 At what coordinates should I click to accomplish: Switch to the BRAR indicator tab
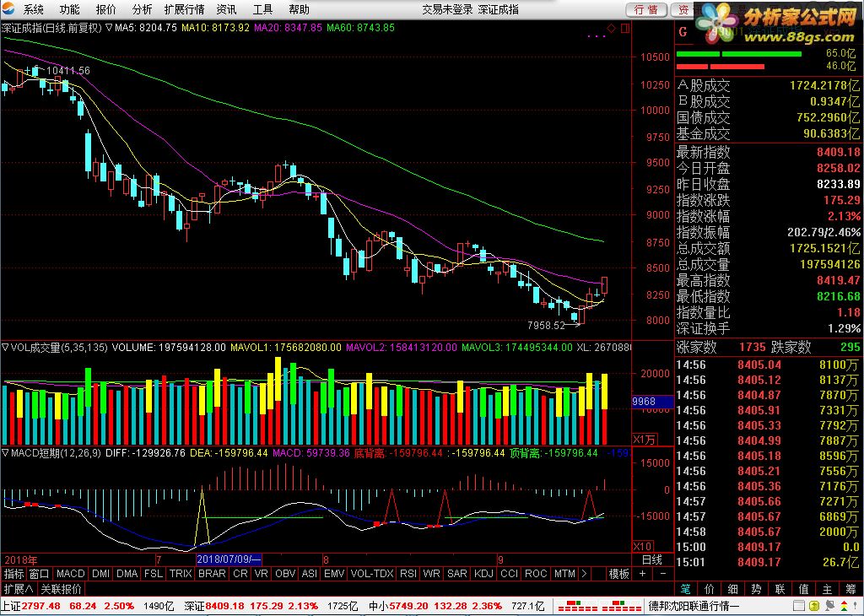click(x=212, y=574)
